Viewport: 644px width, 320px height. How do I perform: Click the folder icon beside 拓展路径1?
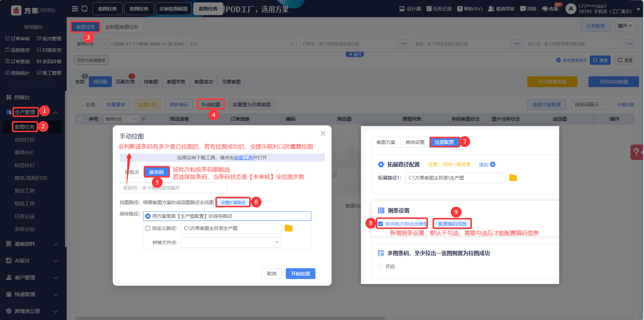pyautogui.click(x=513, y=178)
